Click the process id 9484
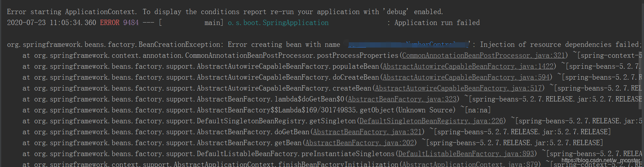 (131, 23)
